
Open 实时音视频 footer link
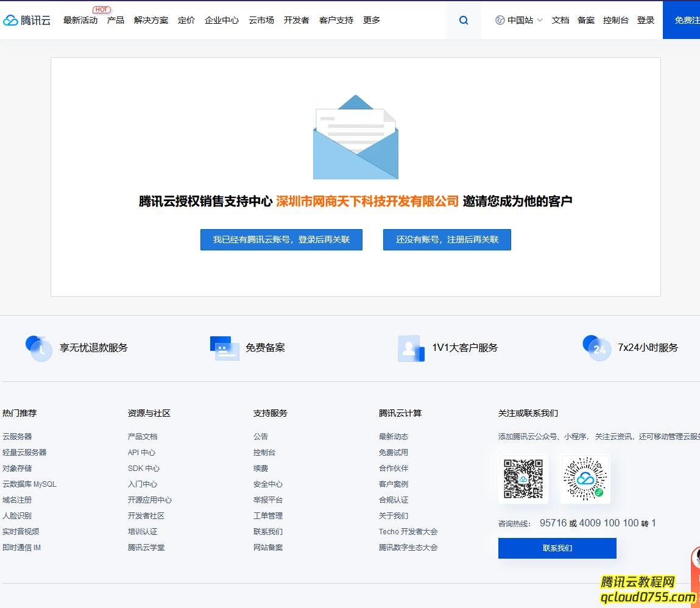click(21, 532)
